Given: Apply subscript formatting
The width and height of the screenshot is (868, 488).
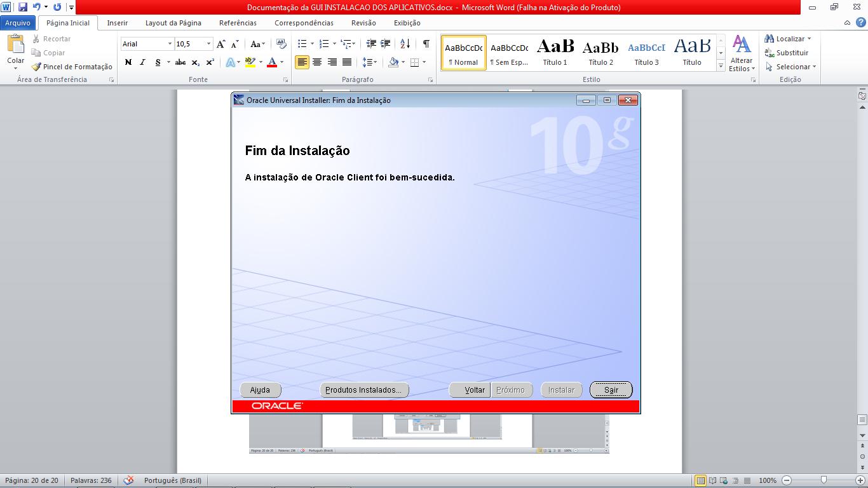Looking at the screenshot, I should [x=195, y=62].
